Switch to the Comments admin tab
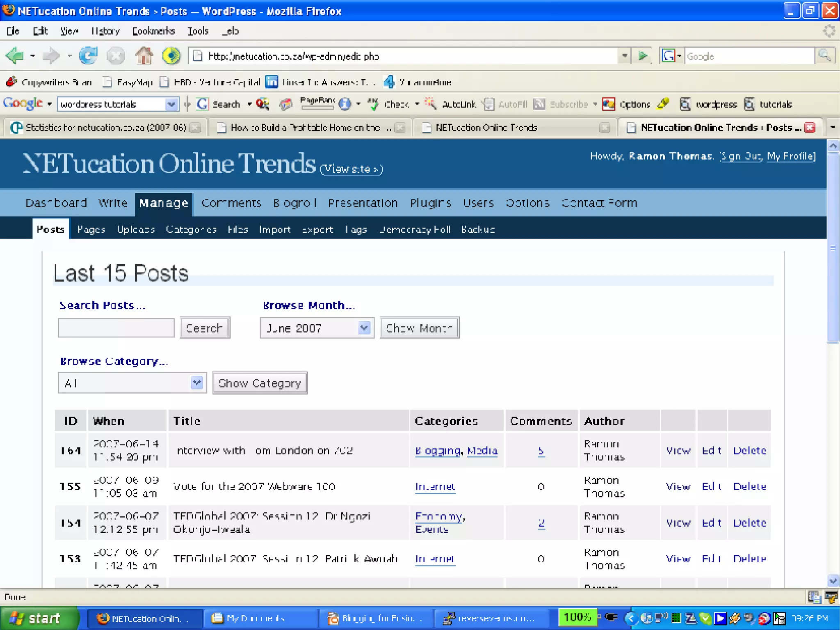Viewport: 840px width, 630px height. pyautogui.click(x=231, y=203)
